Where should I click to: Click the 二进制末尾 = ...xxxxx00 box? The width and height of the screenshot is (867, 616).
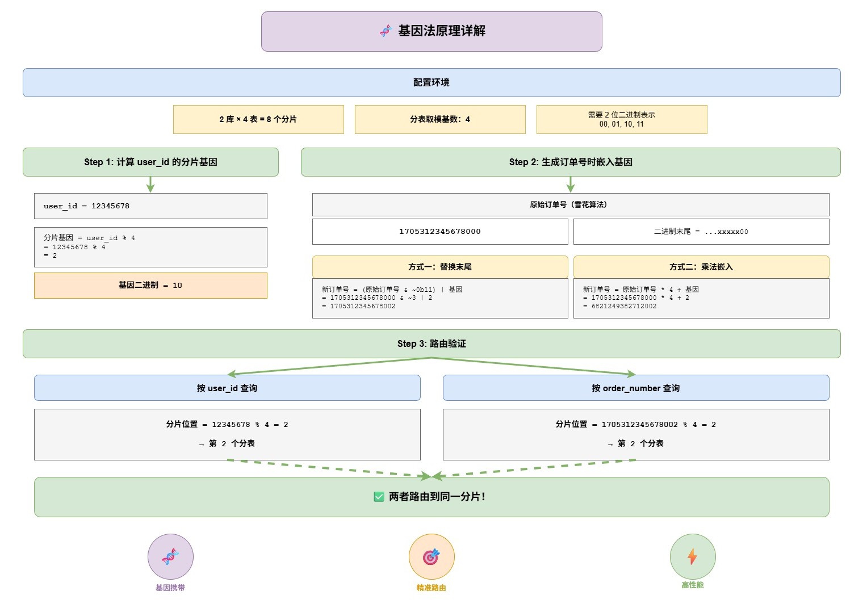[701, 232]
